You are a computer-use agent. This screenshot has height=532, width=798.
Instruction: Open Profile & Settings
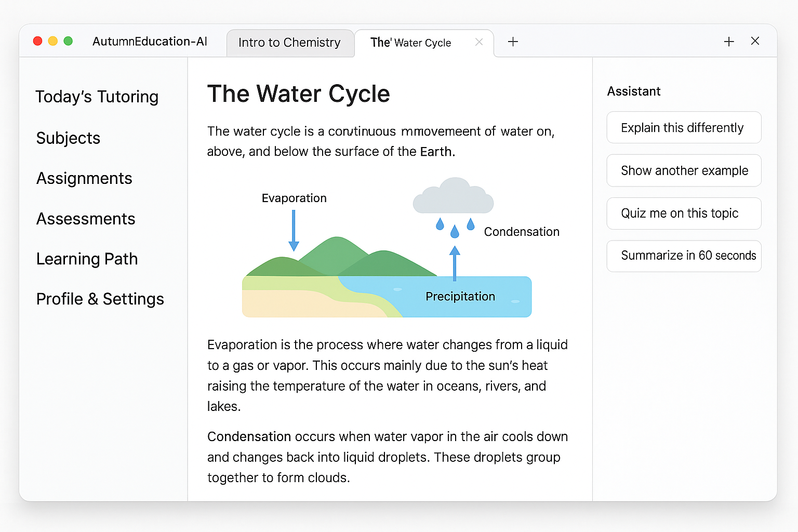[100, 299]
